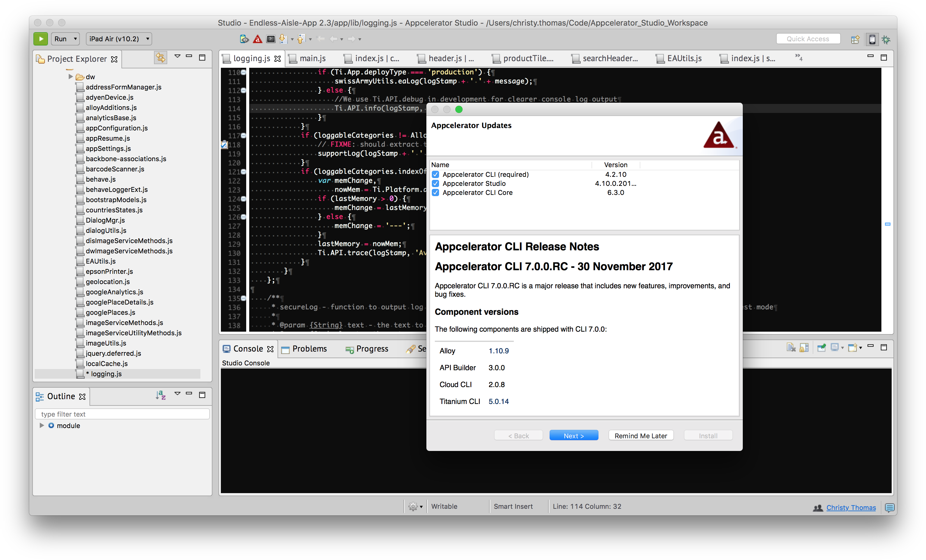The width and height of the screenshot is (926, 560).
Task: Click the Outline filter text field
Action: (x=122, y=414)
